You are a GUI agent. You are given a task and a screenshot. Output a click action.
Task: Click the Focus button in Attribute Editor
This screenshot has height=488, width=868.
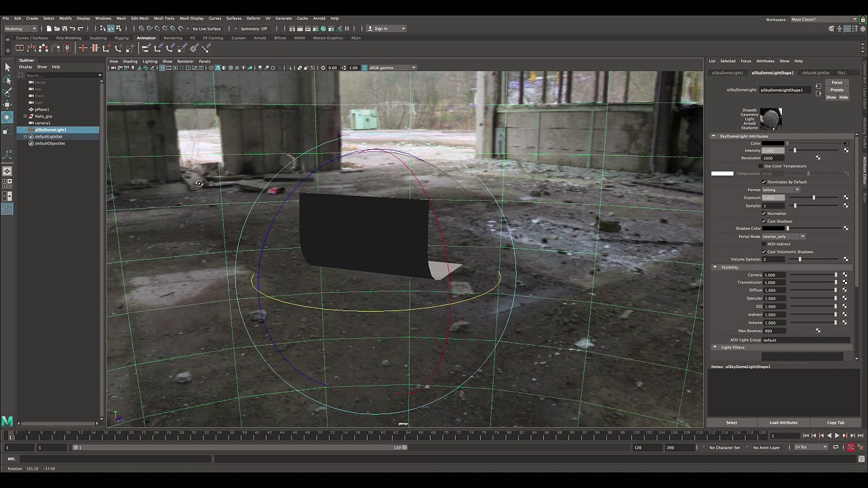tap(837, 83)
